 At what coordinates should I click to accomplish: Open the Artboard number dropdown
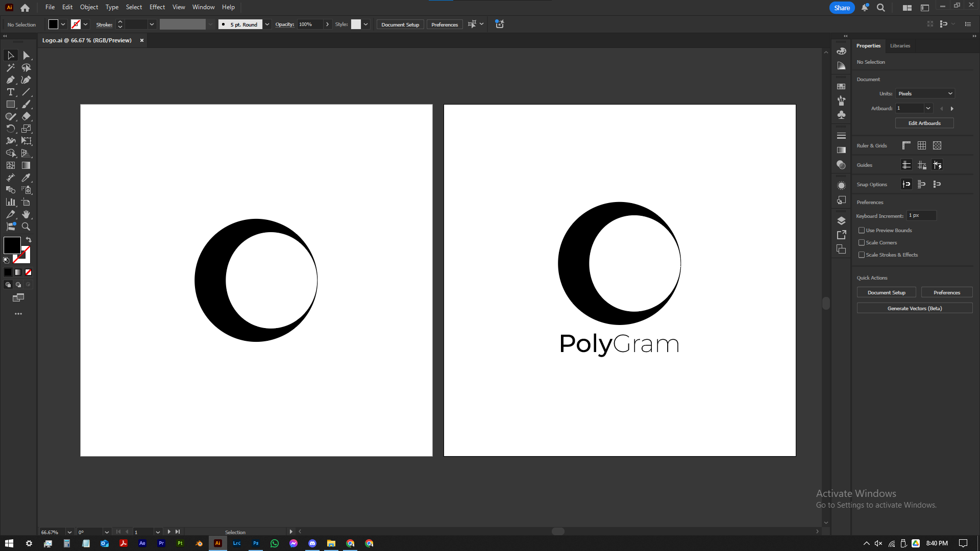point(928,108)
